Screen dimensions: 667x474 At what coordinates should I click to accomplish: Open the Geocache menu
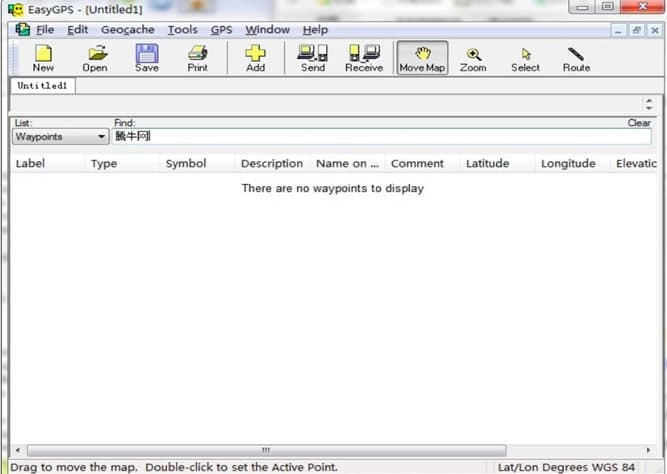(128, 30)
